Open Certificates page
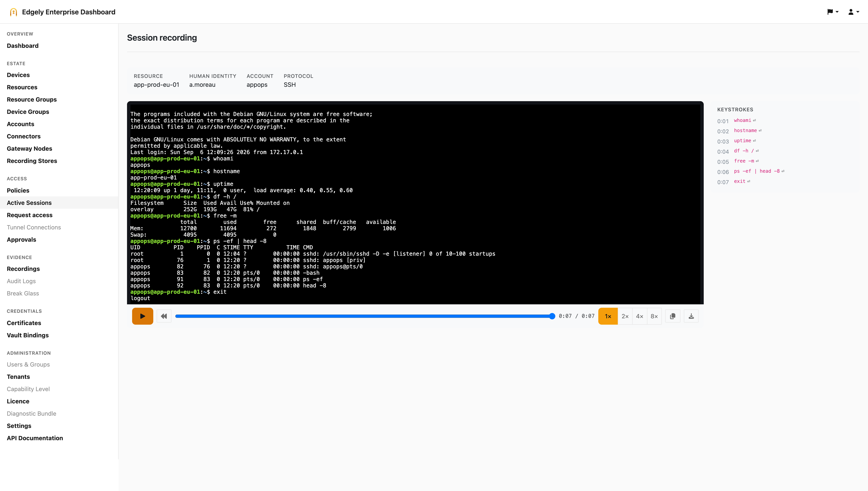Screen dimensions: 868x491 (24, 323)
